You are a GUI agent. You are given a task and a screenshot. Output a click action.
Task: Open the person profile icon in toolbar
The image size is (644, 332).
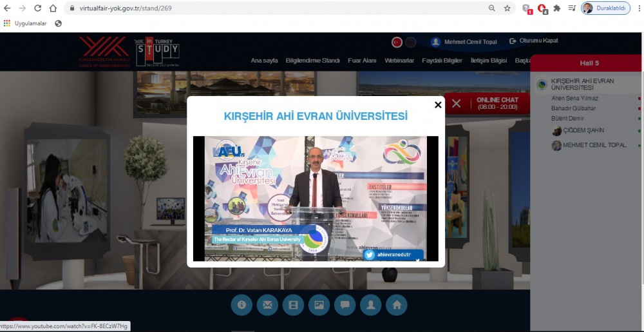(x=370, y=304)
